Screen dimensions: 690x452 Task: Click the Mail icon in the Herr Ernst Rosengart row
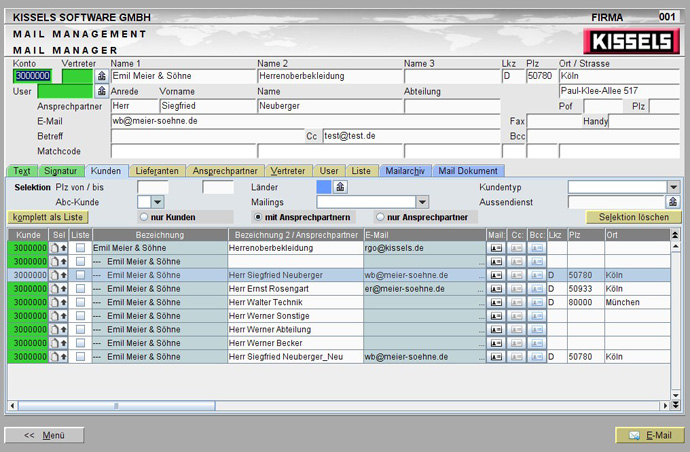496,289
